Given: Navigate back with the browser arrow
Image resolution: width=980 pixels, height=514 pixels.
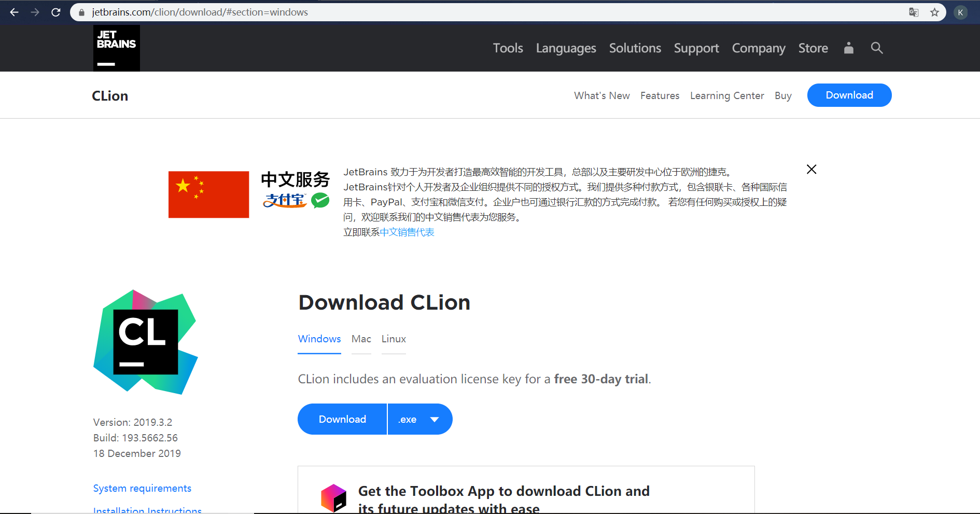Looking at the screenshot, I should tap(13, 12).
